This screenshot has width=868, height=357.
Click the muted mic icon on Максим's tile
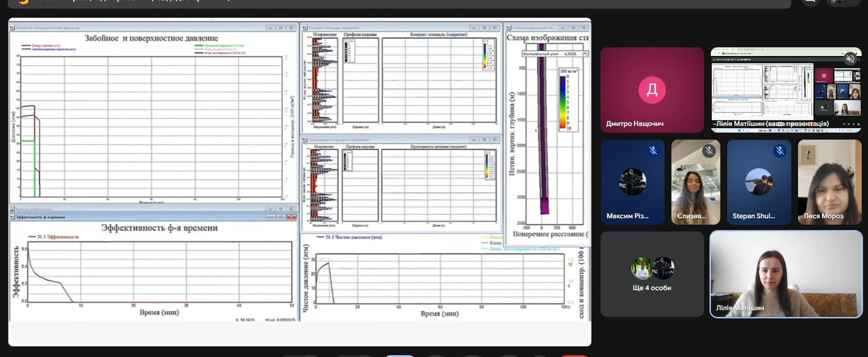(653, 151)
